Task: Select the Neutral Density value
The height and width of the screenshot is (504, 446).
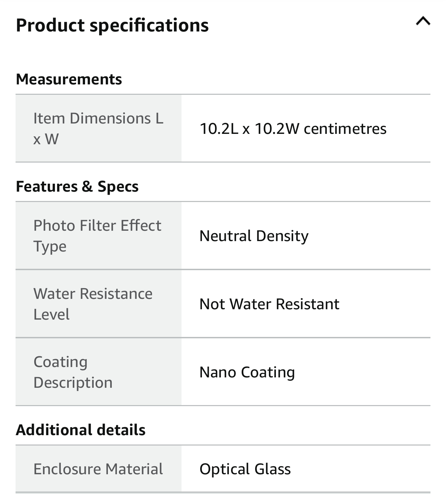Action: (x=254, y=236)
